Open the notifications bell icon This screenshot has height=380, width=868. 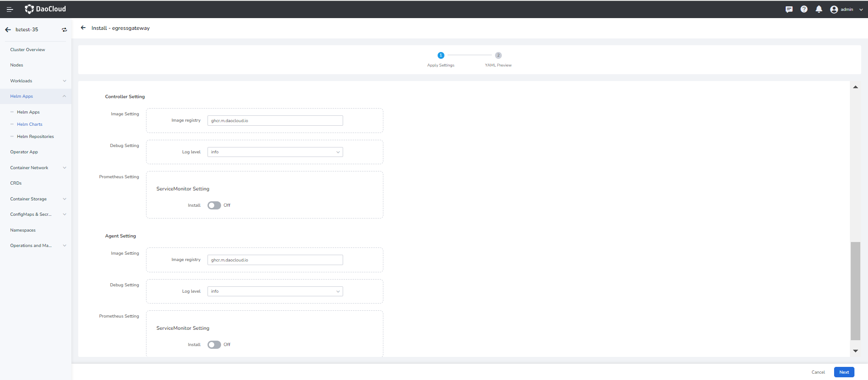click(819, 9)
